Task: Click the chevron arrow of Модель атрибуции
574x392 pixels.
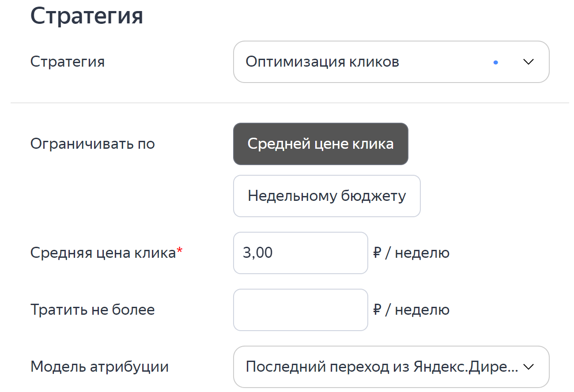Action: (529, 367)
